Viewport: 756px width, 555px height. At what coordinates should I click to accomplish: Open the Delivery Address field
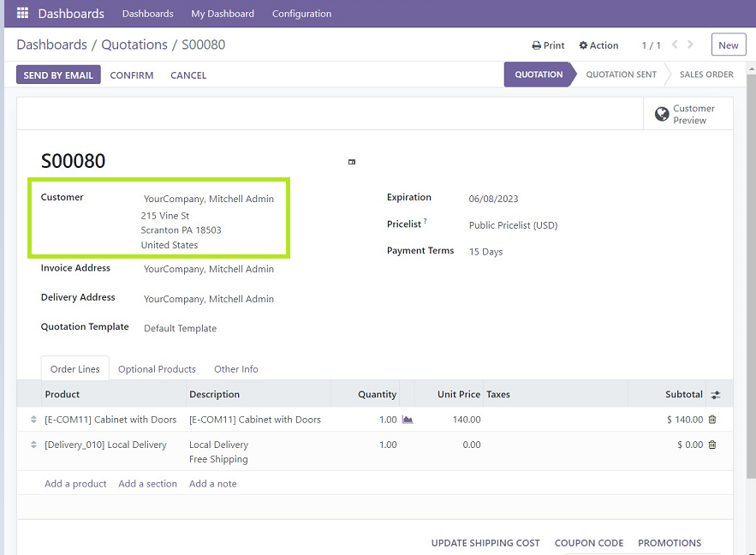(209, 299)
